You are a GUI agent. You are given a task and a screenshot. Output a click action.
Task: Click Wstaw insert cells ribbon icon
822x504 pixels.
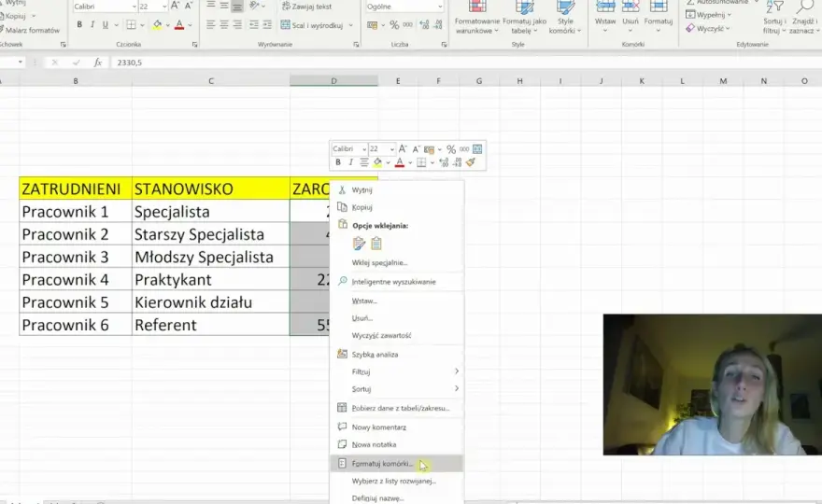[605, 15]
